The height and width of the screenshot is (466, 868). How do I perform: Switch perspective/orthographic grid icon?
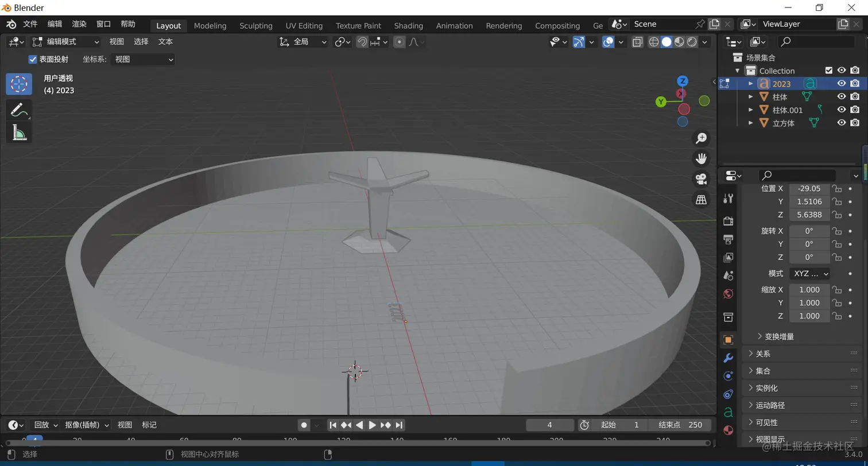point(701,200)
